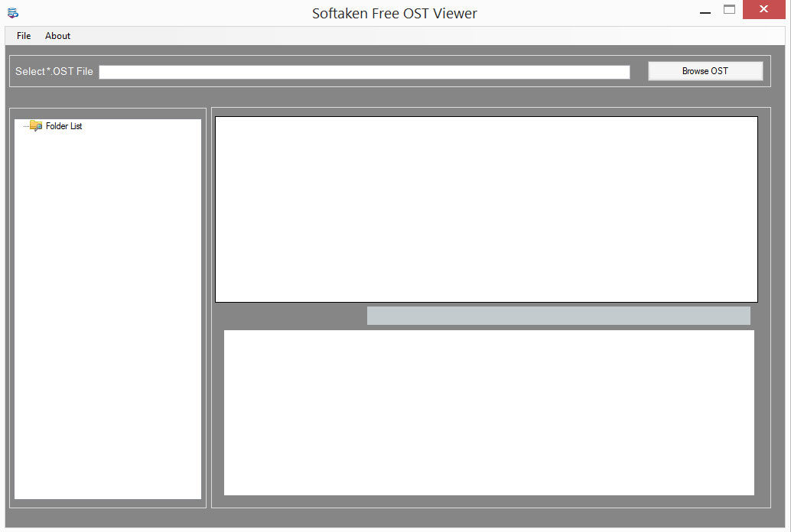The width and height of the screenshot is (791, 532).
Task: Click the gray progress bar between panes
Action: (x=558, y=316)
